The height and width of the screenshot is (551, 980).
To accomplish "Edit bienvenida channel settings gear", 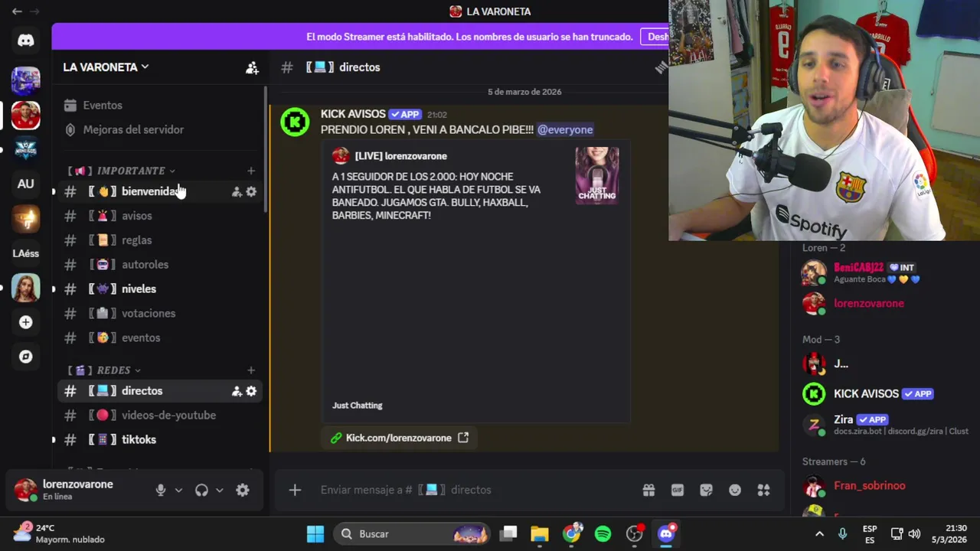I will [x=251, y=192].
